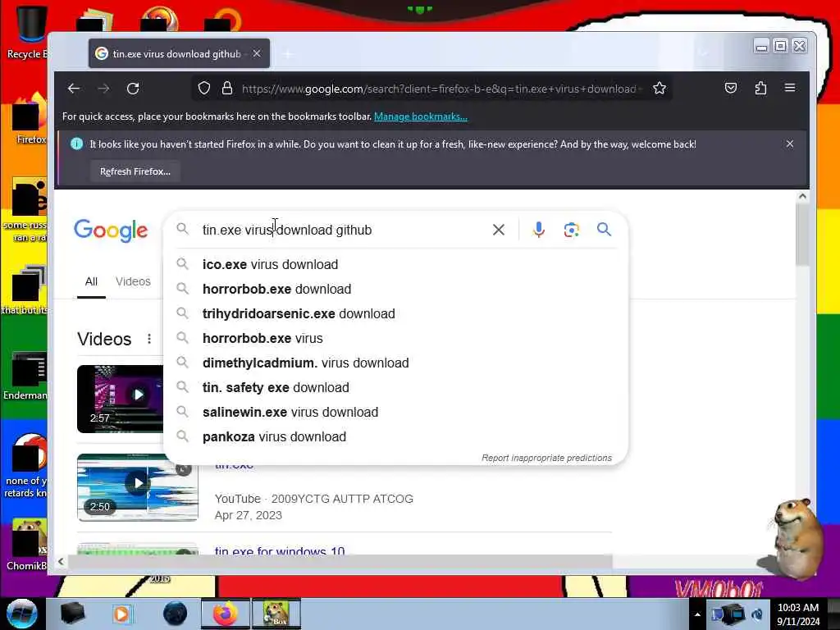Open the hamster Box taskbar app
Viewport: 840px width, 630px height.
[276, 614]
